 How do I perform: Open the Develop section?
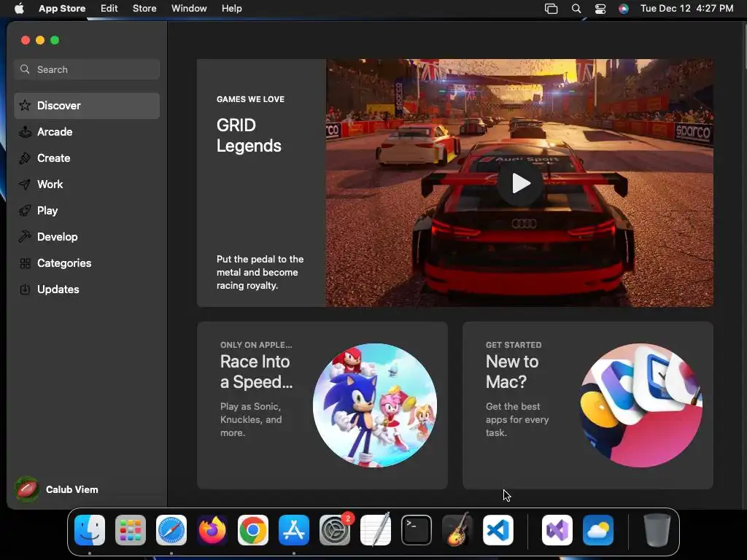click(x=87, y=237)
